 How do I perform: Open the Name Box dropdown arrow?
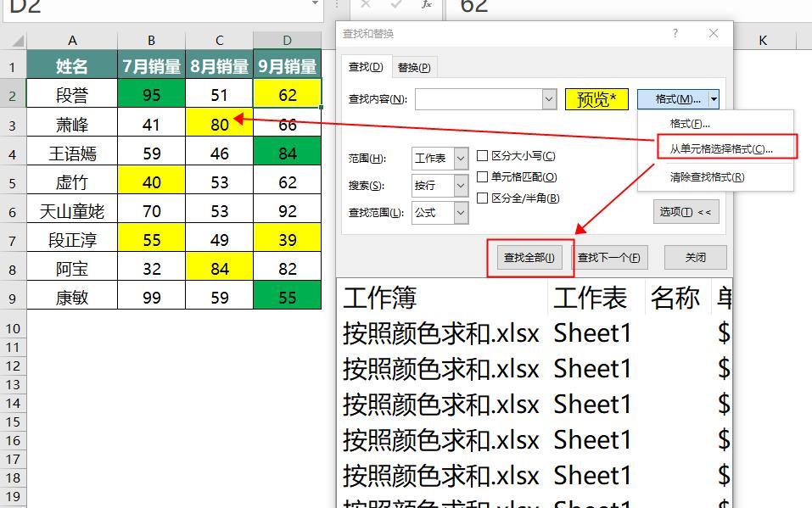(x=314, y=4)
